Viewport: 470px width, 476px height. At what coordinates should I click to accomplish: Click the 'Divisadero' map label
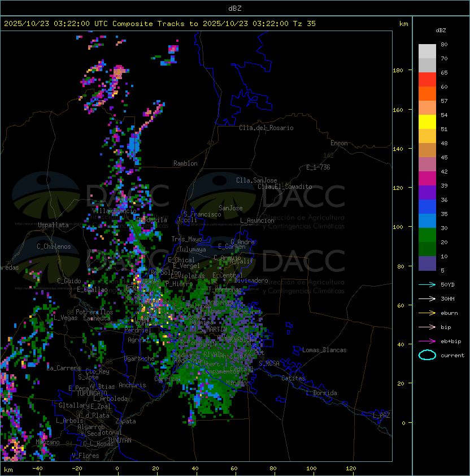[251, 280]
